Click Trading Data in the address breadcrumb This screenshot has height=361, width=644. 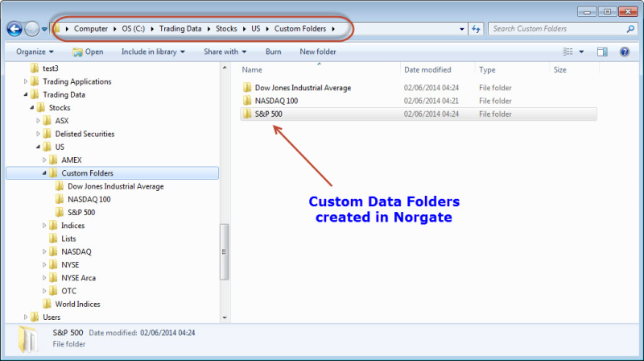[x=180, y=29]
